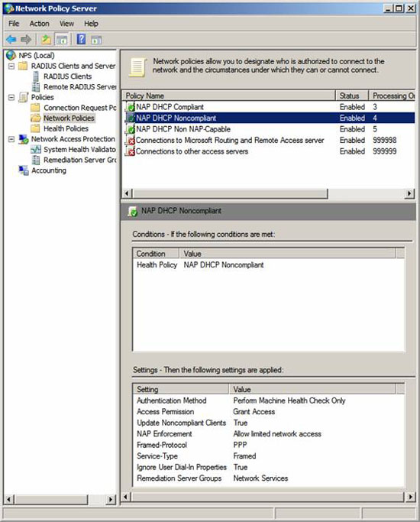Click details pane bottom scrollbar left arrow

click(126, 497)
